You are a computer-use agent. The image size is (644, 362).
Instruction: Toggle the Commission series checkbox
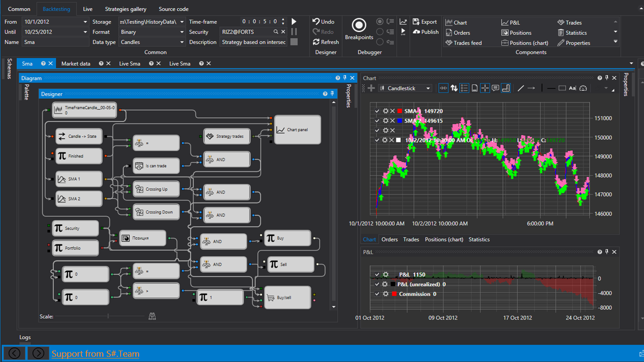tap(377, 294)
